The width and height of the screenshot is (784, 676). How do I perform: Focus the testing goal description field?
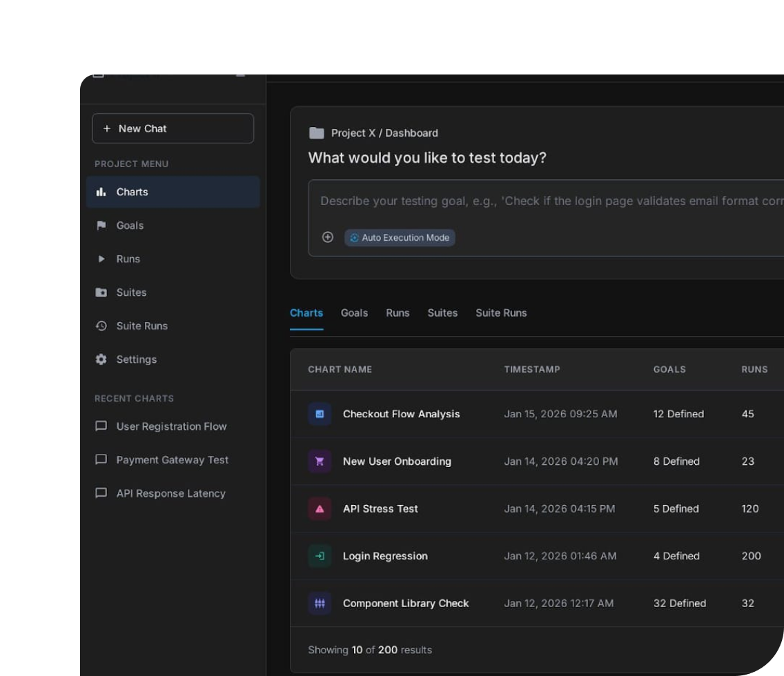point(545,201)
